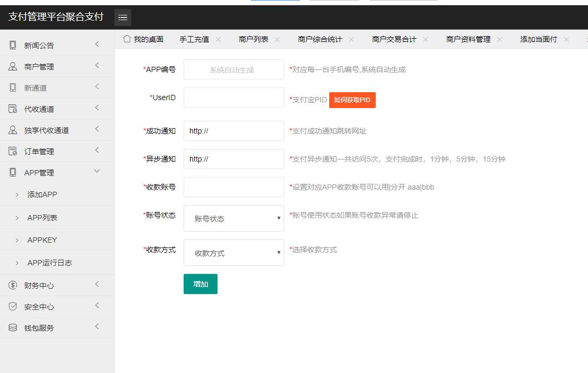
Task: Close the 手工充值 tab
Action: click(218, 39)
